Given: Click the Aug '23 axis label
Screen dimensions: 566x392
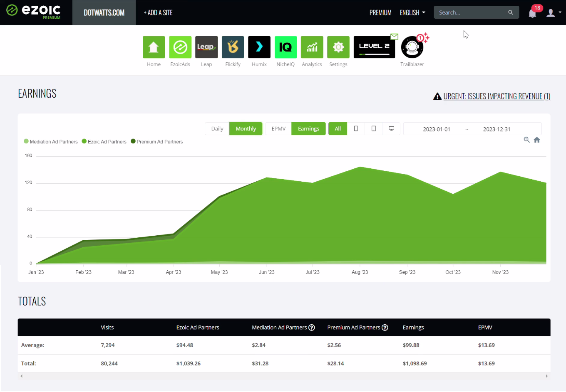Looking at the screenshot, I should [360, 272].
